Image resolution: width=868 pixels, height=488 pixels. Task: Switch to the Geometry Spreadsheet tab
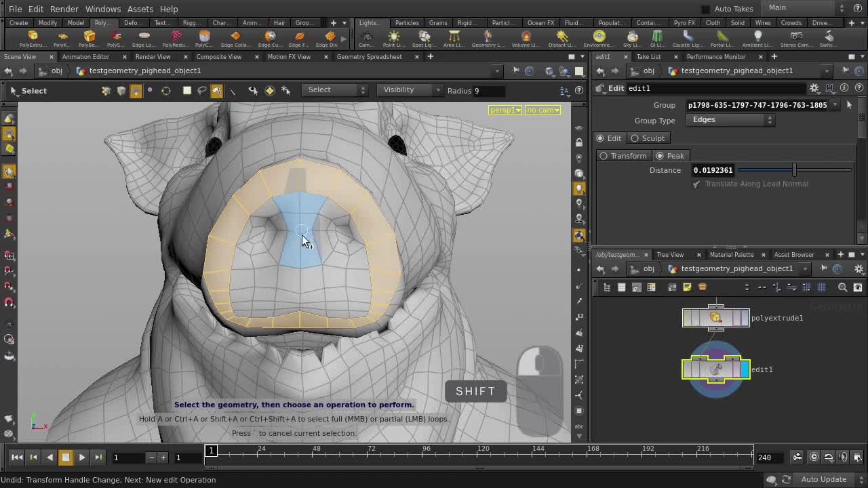(369, 56)
